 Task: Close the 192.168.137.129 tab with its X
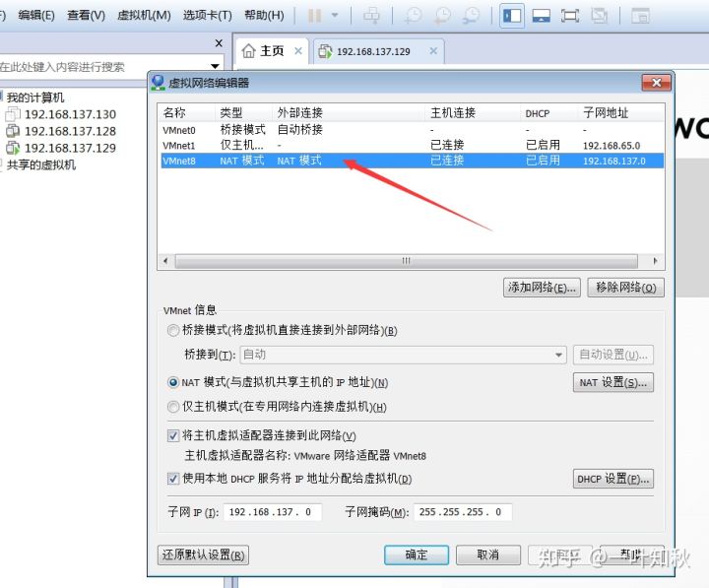pos(433,50)
